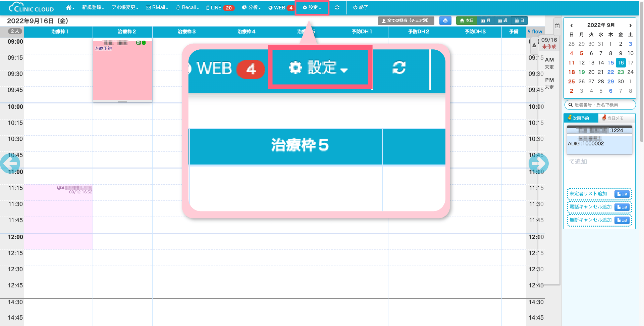Screen dimensions: 644x326
Task: Click the 本日 today button
Action: (467, 20)
